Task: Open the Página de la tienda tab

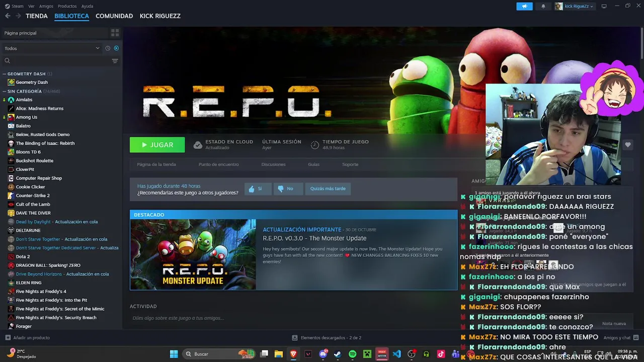Action: click(156, 164)
